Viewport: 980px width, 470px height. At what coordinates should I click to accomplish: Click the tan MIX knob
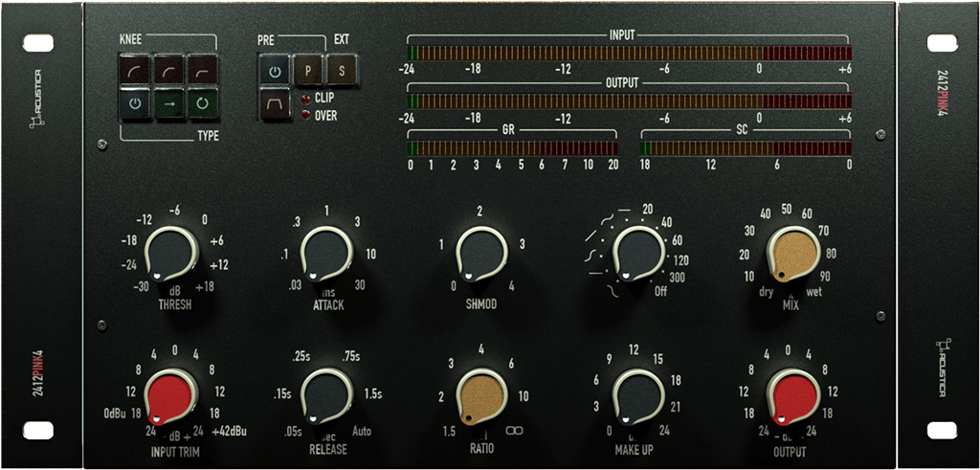(793, 255)
